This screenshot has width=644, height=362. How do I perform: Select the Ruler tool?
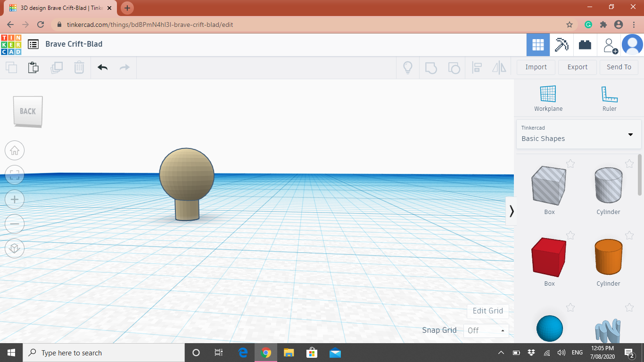[x=609, y=99]
